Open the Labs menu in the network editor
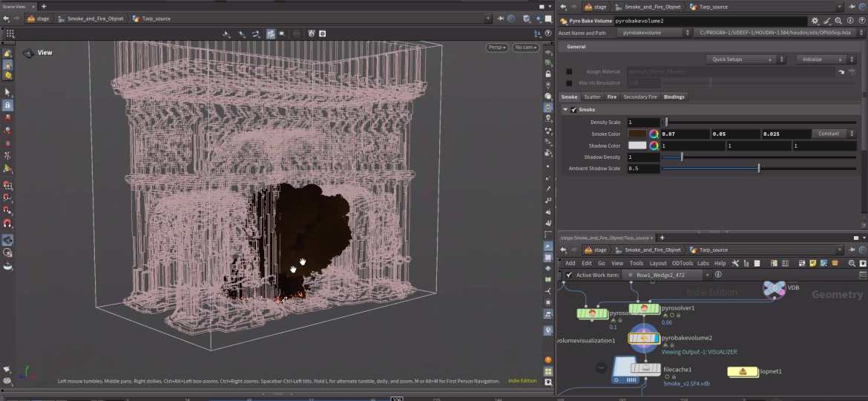 (x=703, y=263)
